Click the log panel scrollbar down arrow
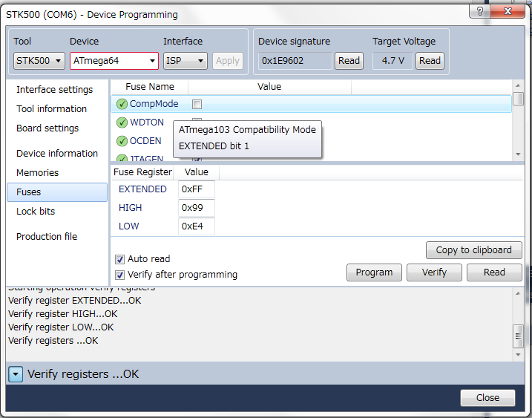Image resolution: width=532 pixels, height=418 pixels. (518, 355)
